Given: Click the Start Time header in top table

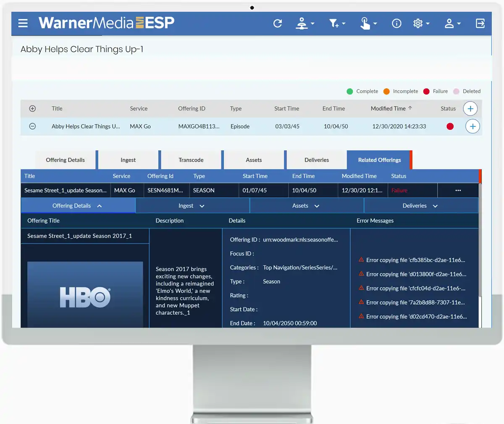Looking at the screenshot, I should 287,108.
